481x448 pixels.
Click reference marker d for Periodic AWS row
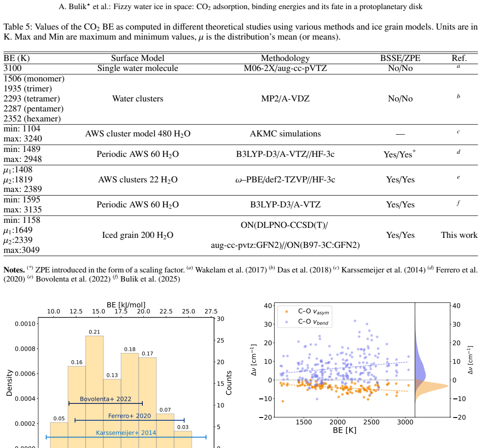click(458, 152)
